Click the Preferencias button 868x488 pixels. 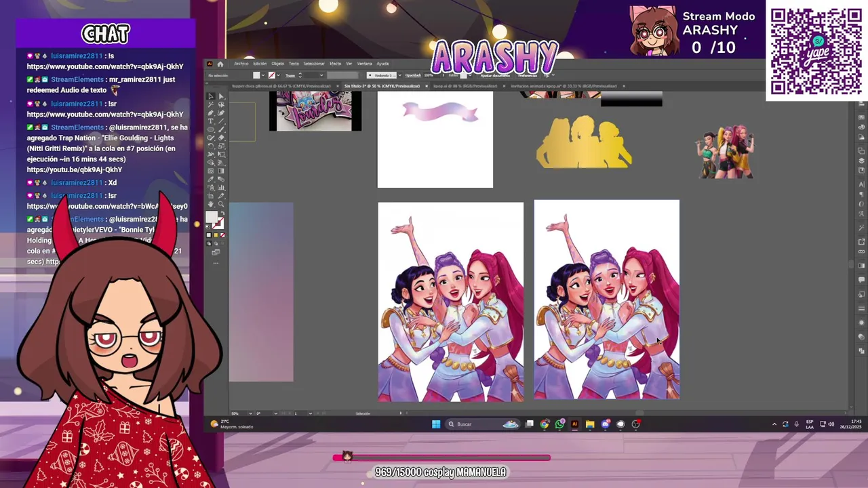click(x=527, y=75)
